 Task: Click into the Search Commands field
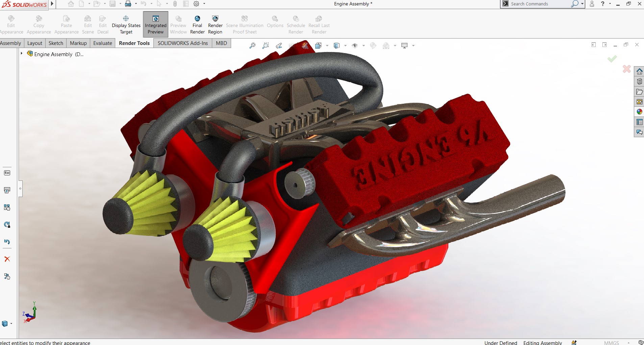coord(540,4)
